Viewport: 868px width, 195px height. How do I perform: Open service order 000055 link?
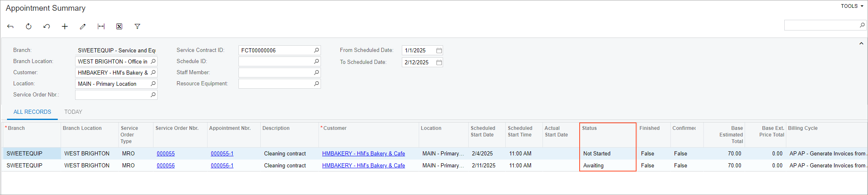(165, 153)
